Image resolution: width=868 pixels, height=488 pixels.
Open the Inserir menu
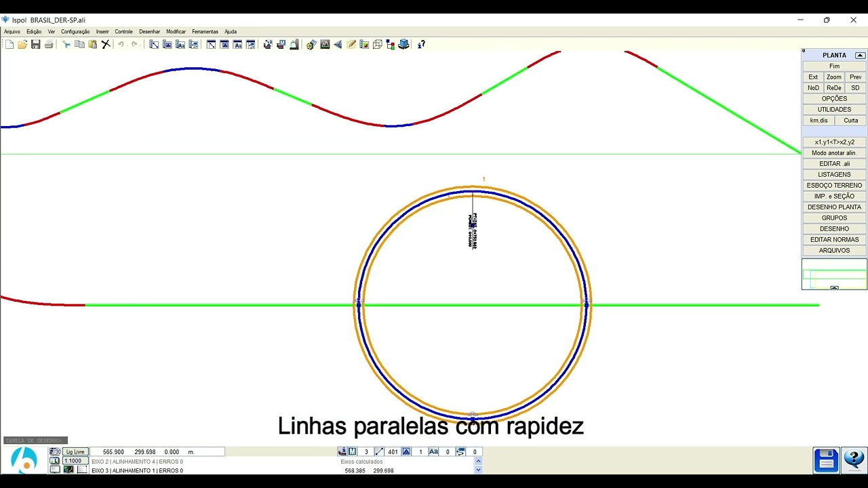102,31
